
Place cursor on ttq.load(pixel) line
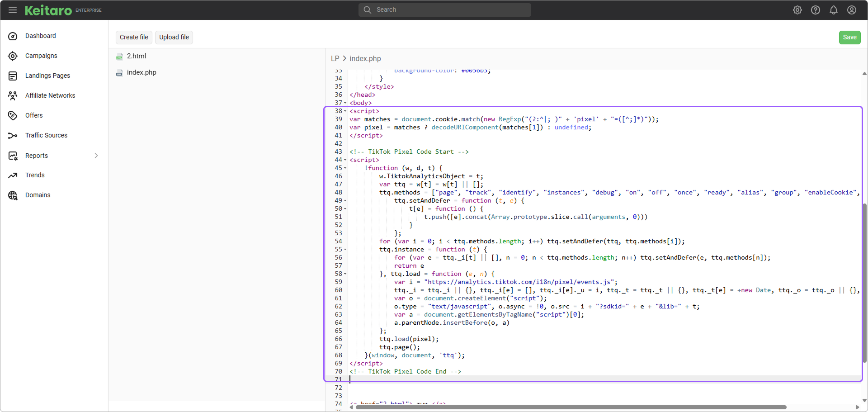[409, 339]
